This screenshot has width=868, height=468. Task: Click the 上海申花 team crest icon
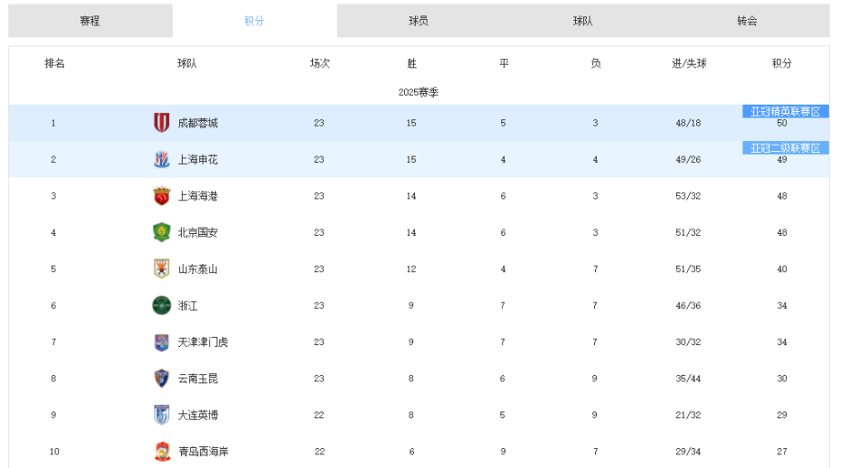pos(161,160)
